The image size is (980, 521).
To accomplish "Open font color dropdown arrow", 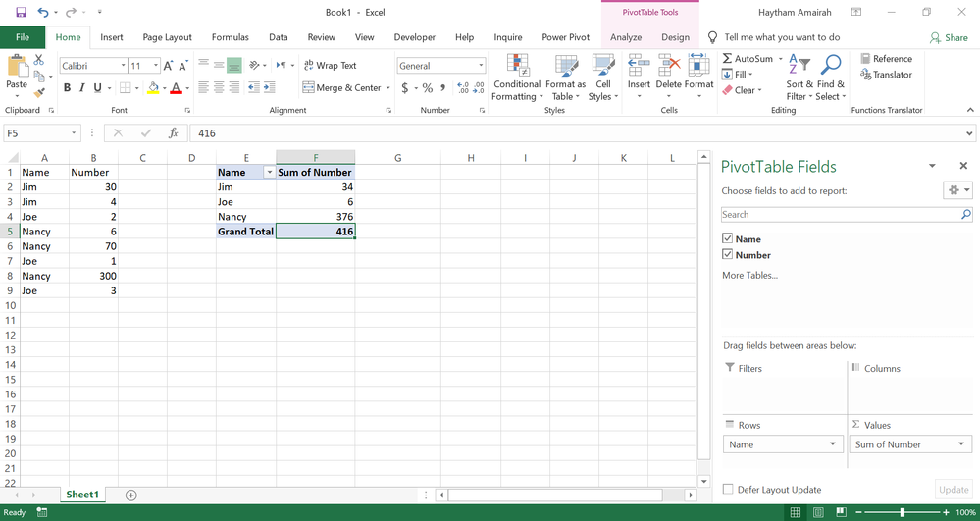I will (186, 88).
